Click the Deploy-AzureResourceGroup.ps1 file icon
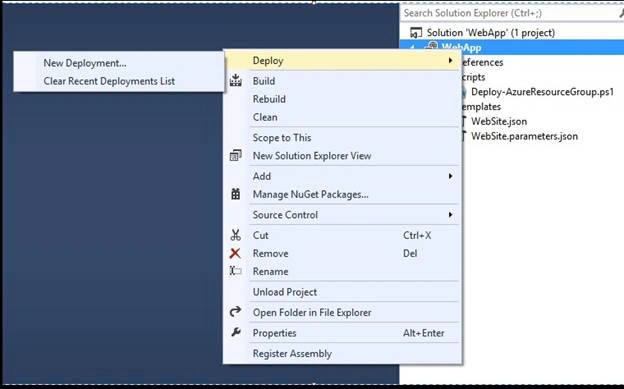 [x=464, y=92]
